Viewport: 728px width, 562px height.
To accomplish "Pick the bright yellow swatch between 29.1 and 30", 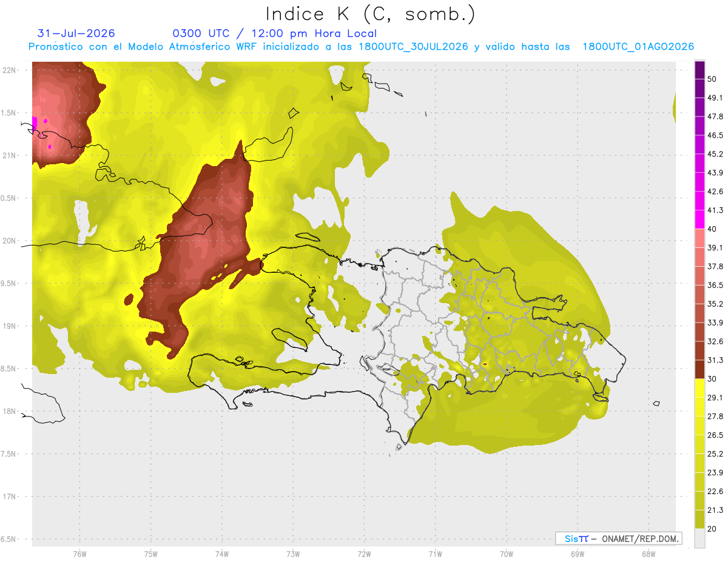I will tap(699, 389).
